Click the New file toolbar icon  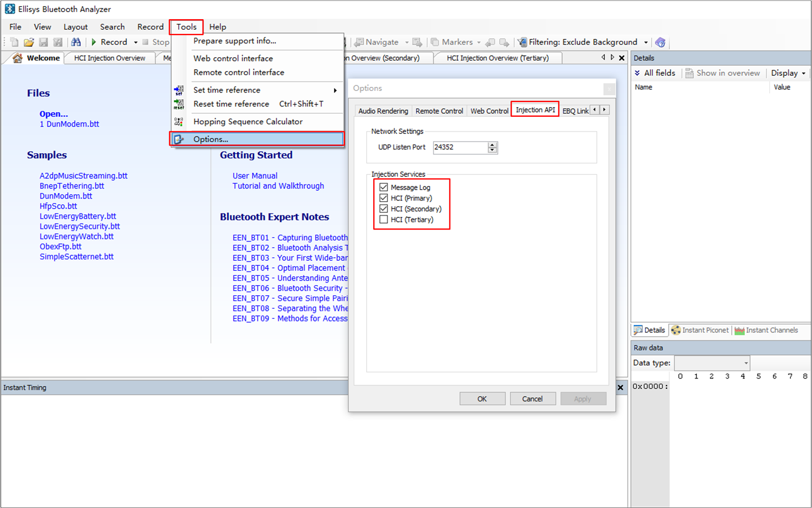pos(15,42)
